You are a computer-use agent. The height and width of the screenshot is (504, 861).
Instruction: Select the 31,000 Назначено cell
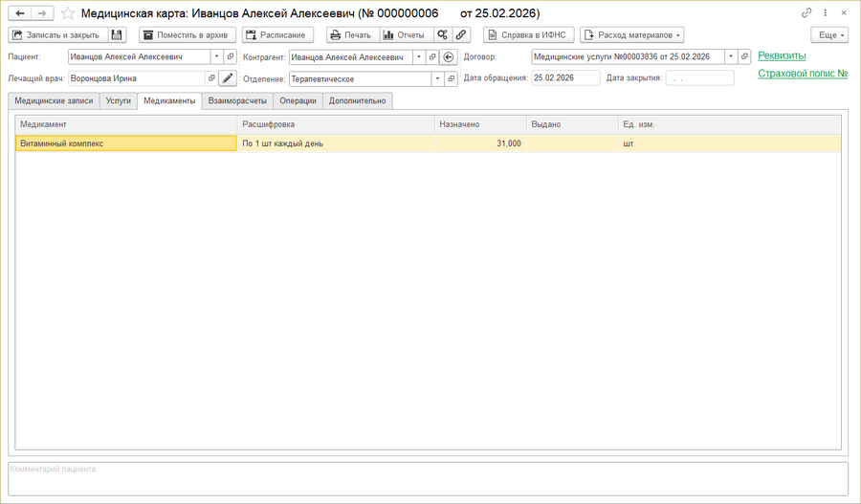[x=480, y=143]
